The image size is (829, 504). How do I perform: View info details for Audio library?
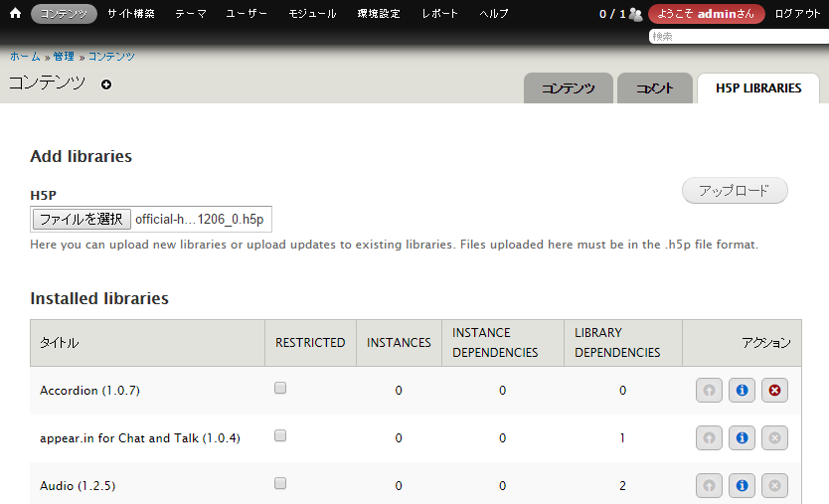[x=742, y=485]
